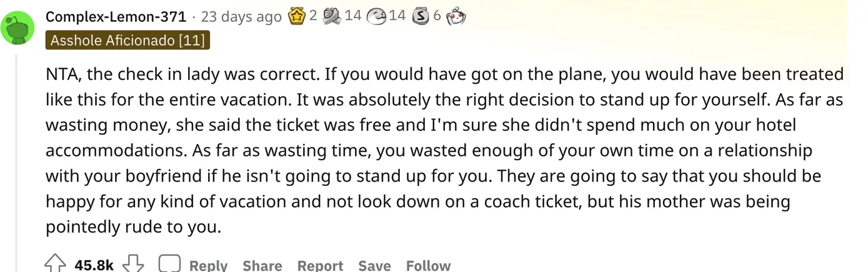Upvote the Complex-Lemon-371 comment
Viewport: 868px width, 272px height.
pos(55,265)
